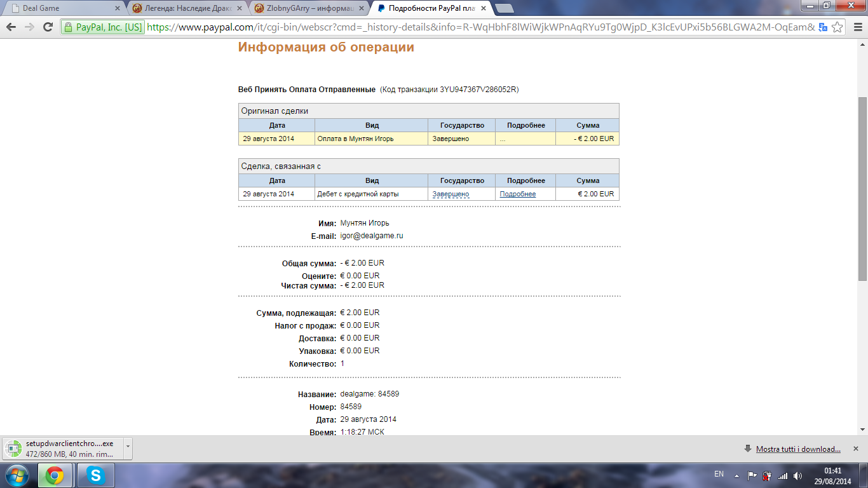The height and width of the screenshot is (488, 868).
Task: Open the Action Center flag icon
Action: click(752, 475)
